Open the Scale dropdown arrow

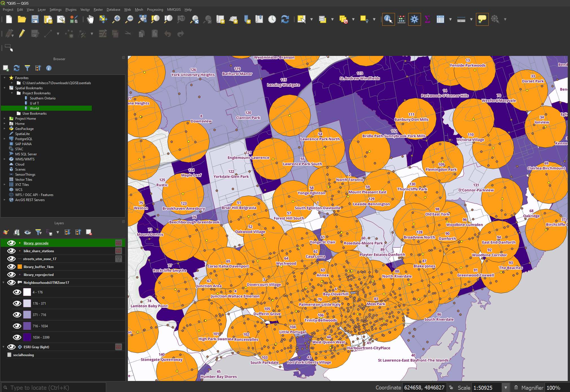pos(506,387)
